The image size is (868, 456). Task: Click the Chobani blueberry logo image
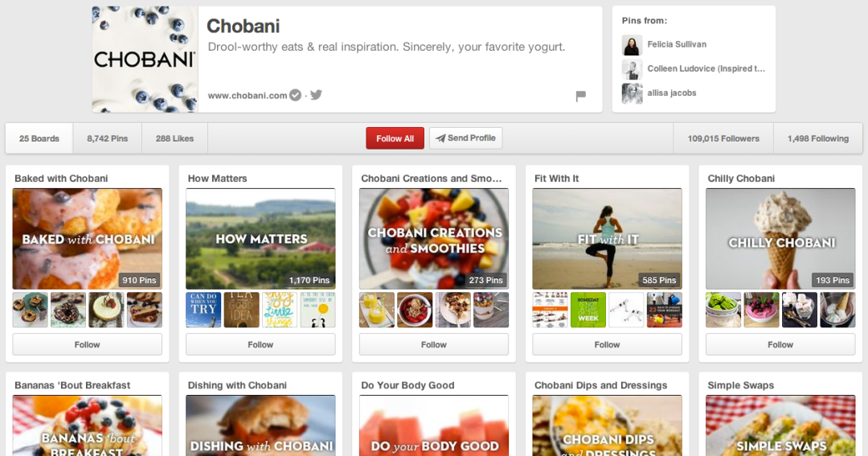[145, 60]
